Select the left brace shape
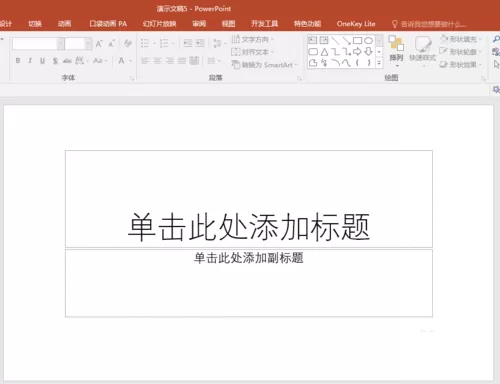Viewport: 500px width, 384px height. [x=357, y=63]
